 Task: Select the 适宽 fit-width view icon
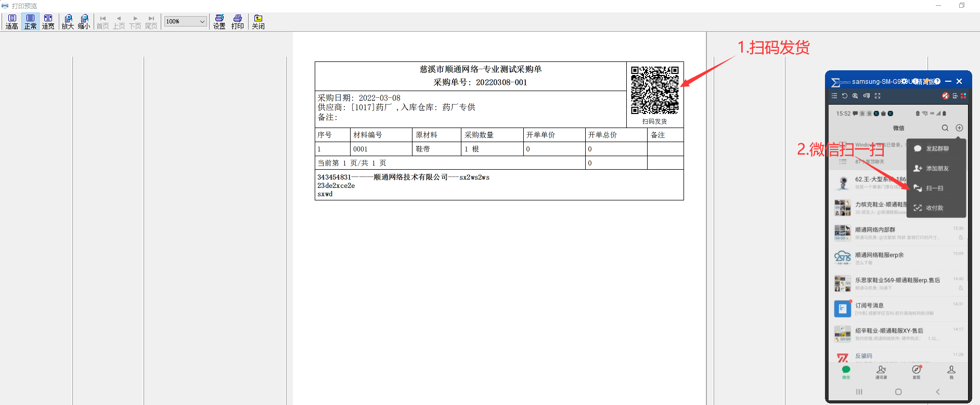[x=48, y=21]
